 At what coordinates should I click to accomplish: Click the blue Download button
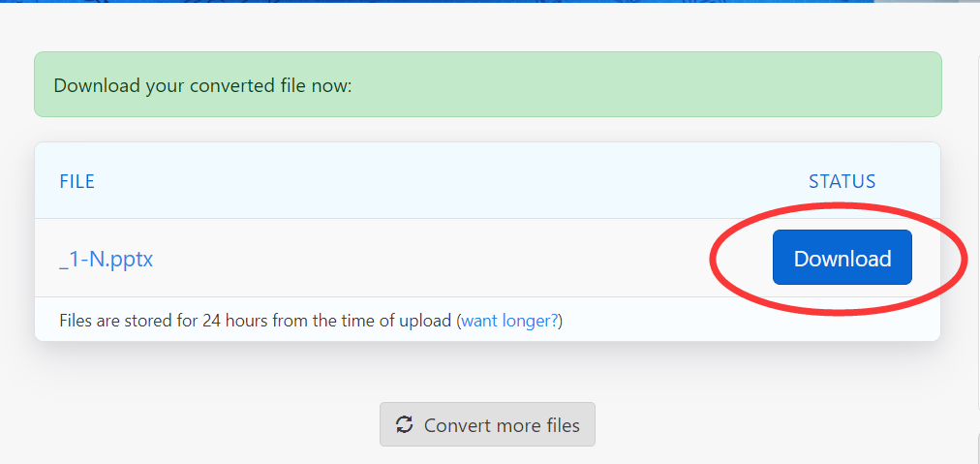(x=842, y=257)
